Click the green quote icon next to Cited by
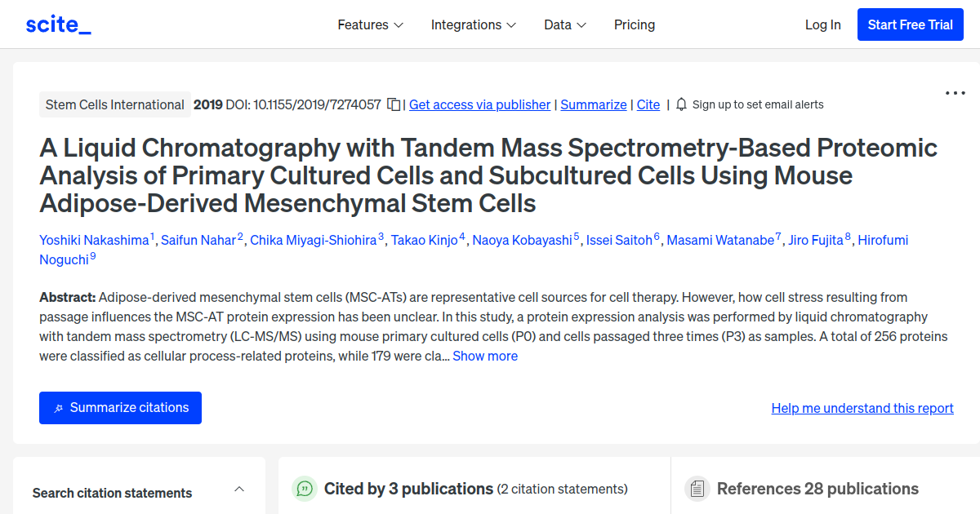The width and height of the screenshot is (980, 514). click(304, 488)
